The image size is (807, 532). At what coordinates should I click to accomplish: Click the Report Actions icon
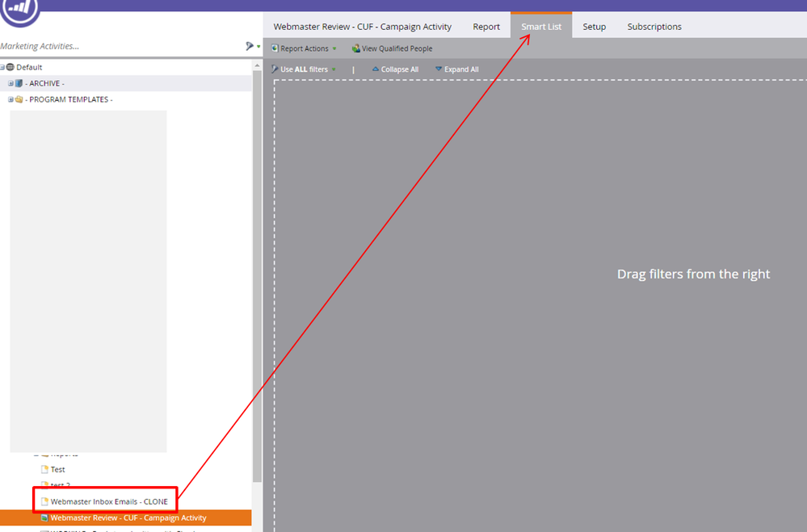coord(275,48)
